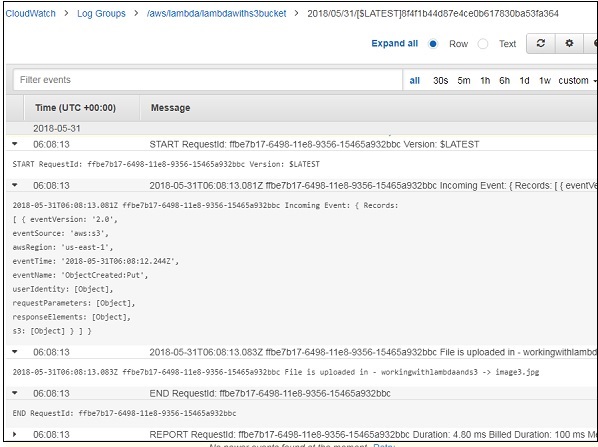598x447 pixels.
Task: Open the gear settings icon
Action: coord(569,43)
